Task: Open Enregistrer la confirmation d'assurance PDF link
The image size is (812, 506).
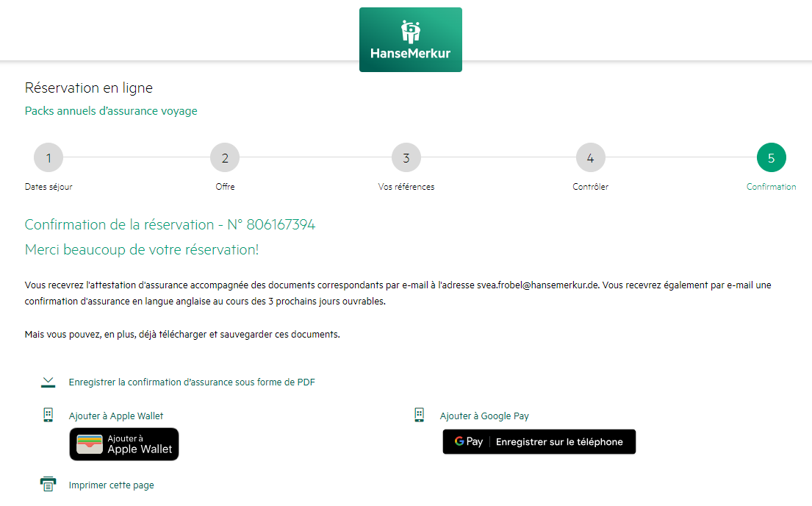Action: click(192, 382)
